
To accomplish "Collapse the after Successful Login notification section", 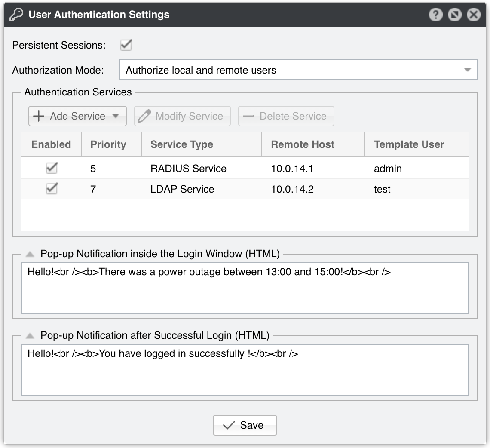I will 30,335.
